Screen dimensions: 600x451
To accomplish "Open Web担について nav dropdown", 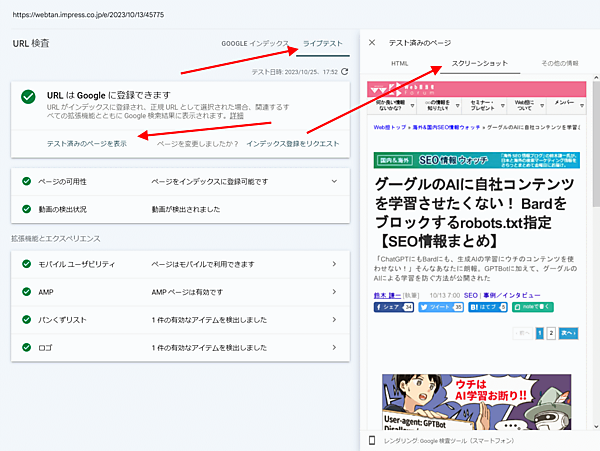I will pyautogui.click(x=527, y=105).
